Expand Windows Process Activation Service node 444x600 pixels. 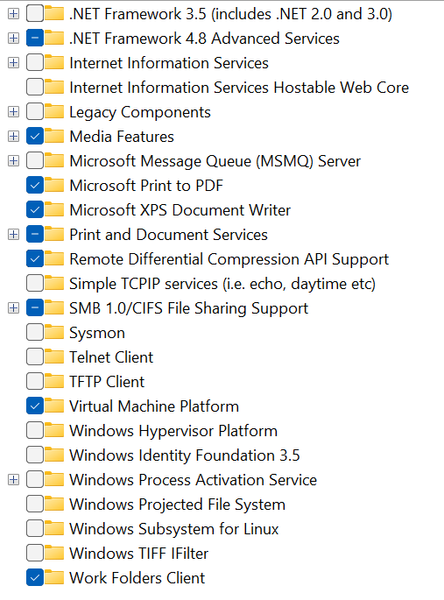coord(13,480)
